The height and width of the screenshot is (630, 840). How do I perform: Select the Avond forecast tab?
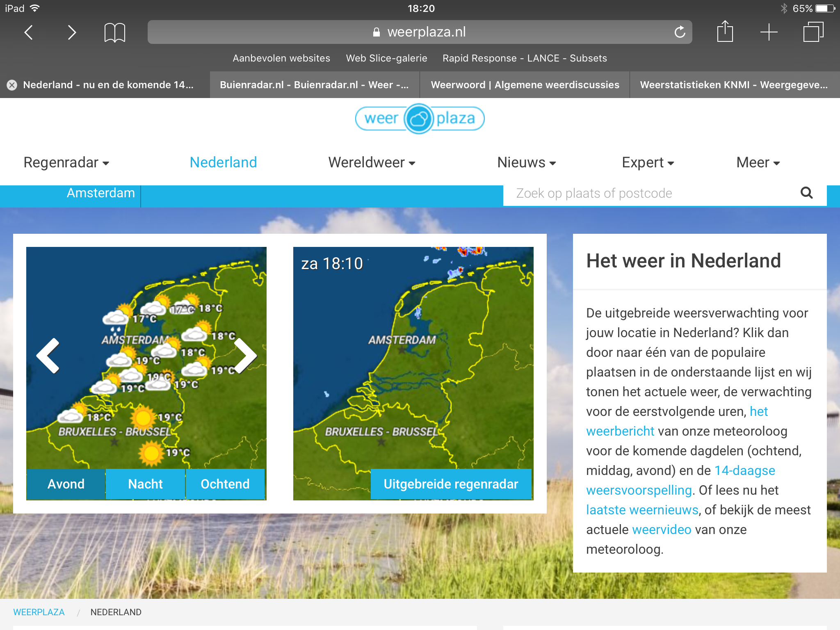click(x=66, y=484)
